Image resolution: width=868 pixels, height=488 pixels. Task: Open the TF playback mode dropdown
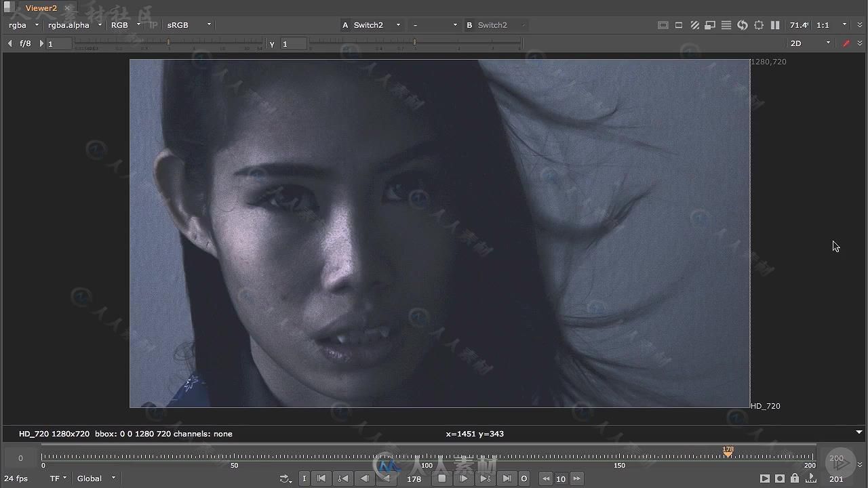coord(58,479)
